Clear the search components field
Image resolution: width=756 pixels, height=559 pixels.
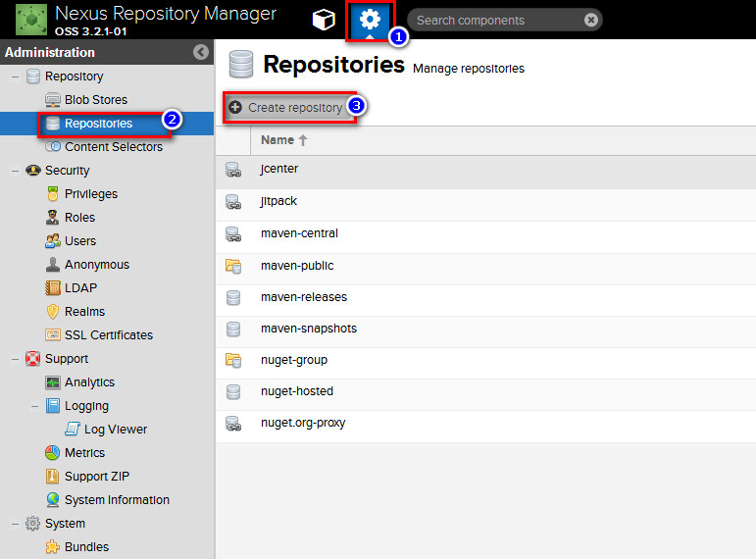coord(591,20)
